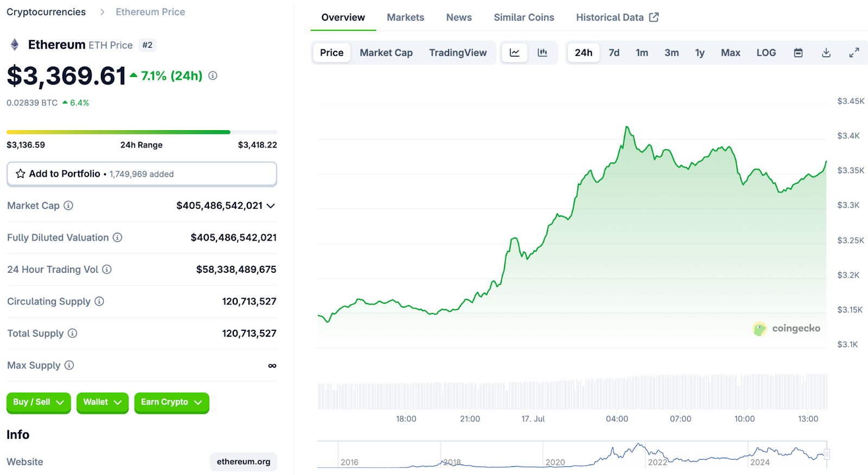Click the $3,136.59 range low value
Screen dimensions: 868x475
pyautogui.click(x=25, y=145)
